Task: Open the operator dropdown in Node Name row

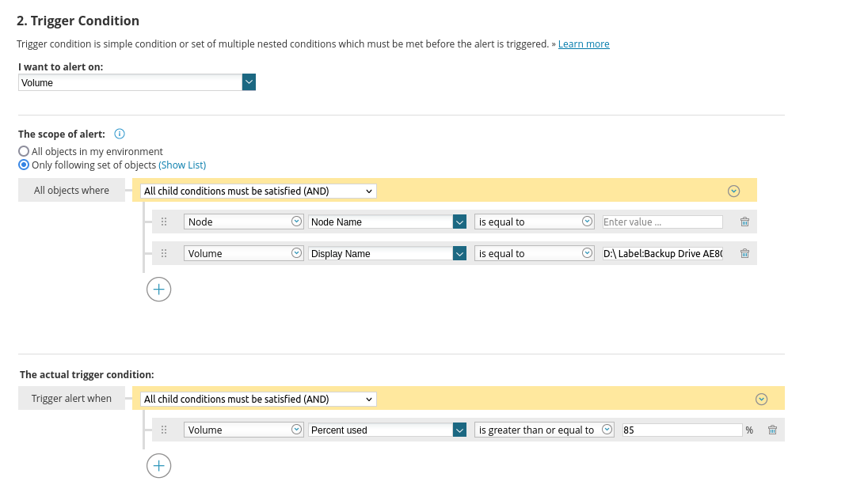Action: [x=535, y=222]
